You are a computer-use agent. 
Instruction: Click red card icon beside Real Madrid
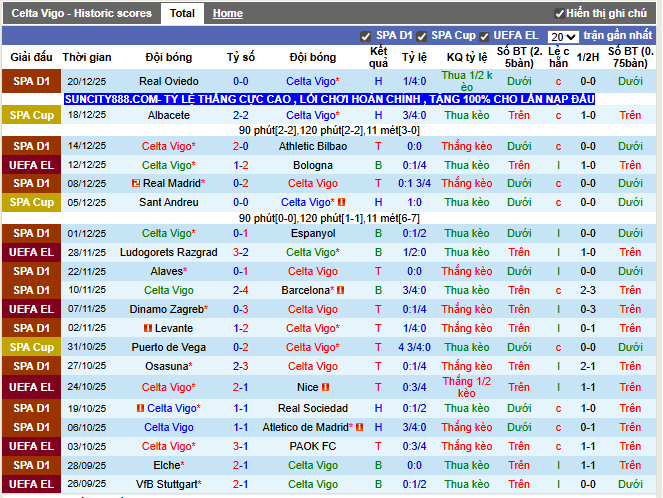[x=136, y=183]
